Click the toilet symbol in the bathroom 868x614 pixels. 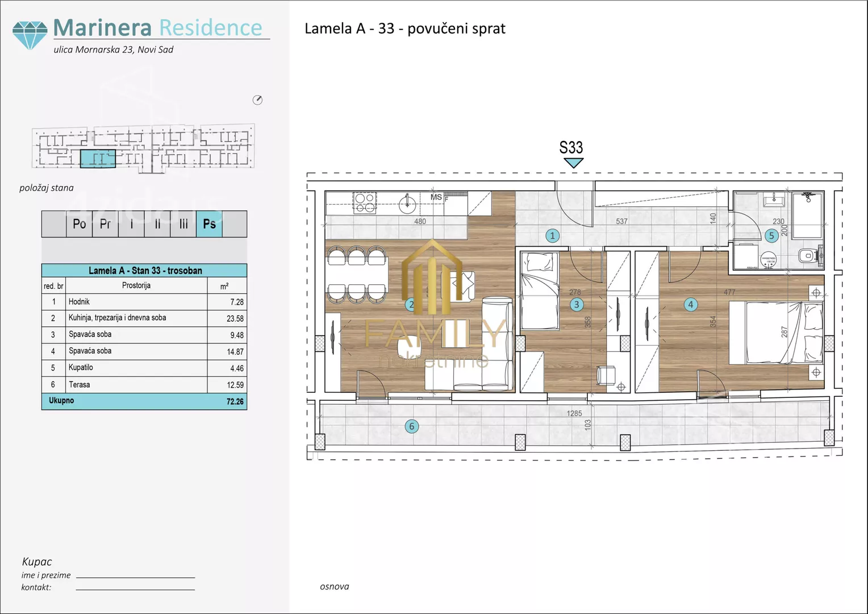click(x=809, y=256)
